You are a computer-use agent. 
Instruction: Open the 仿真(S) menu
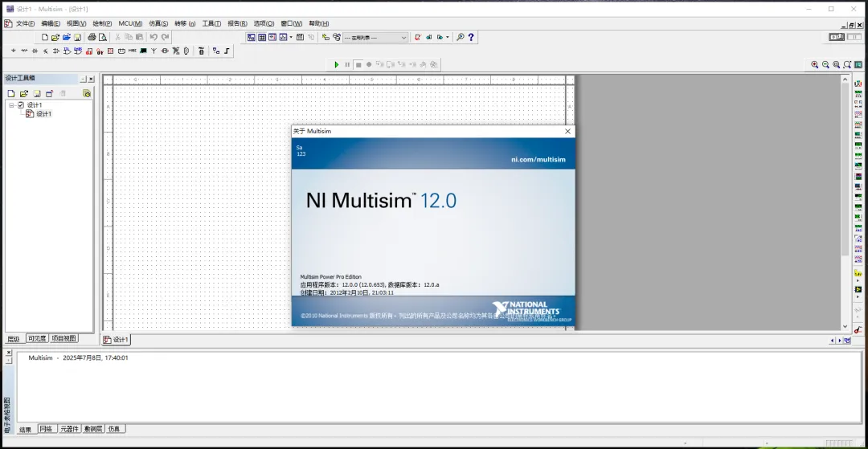pos(158,23)
